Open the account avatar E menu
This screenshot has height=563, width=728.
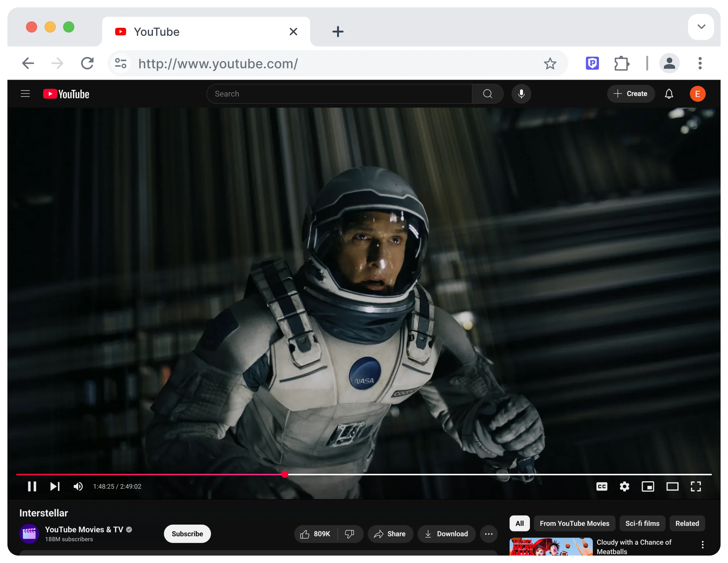697,94
